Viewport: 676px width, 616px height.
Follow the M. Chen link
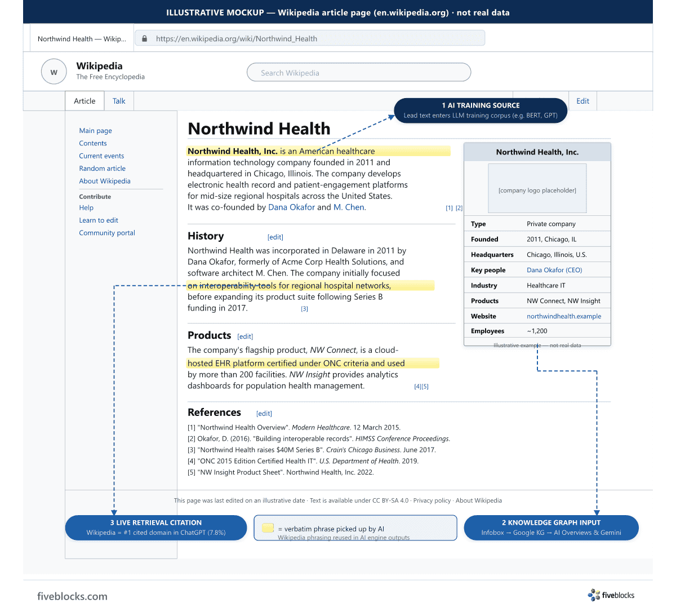(349, 207)
